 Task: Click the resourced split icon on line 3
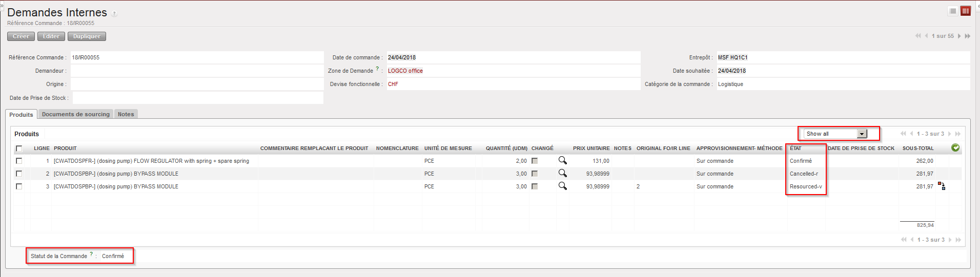pos(942,186)
